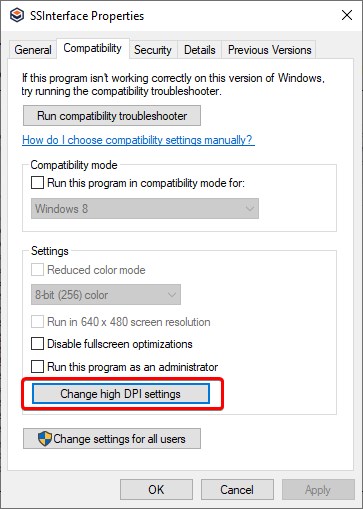
Task: Open the Details tab
Action: coord(200,50)
